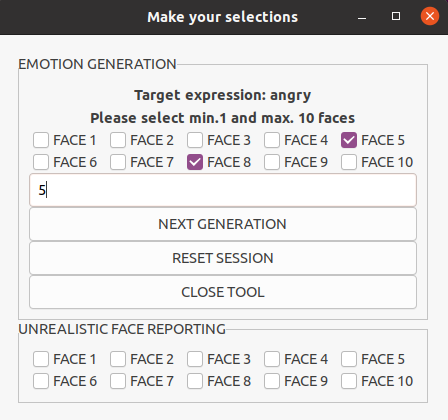Screen dimensions: 448x420
Task: Click the CLOSE TOOL button
Action: tap(223, 292)
